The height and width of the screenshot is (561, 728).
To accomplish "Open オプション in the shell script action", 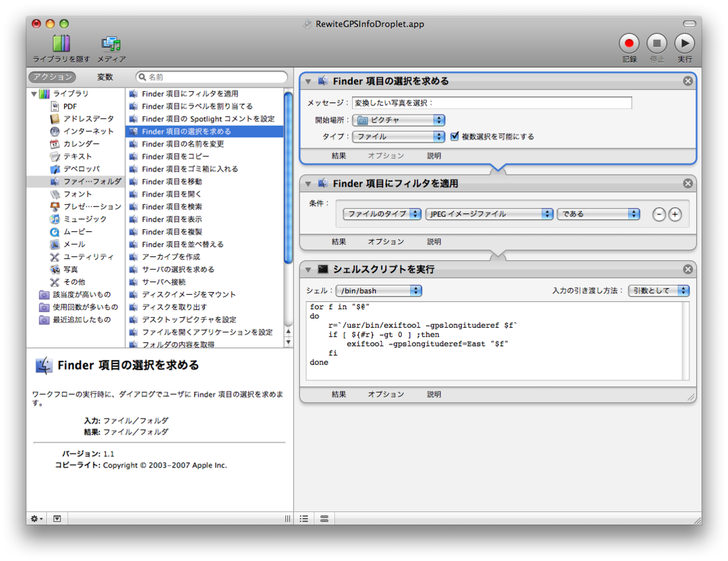I will coord(386,394).
